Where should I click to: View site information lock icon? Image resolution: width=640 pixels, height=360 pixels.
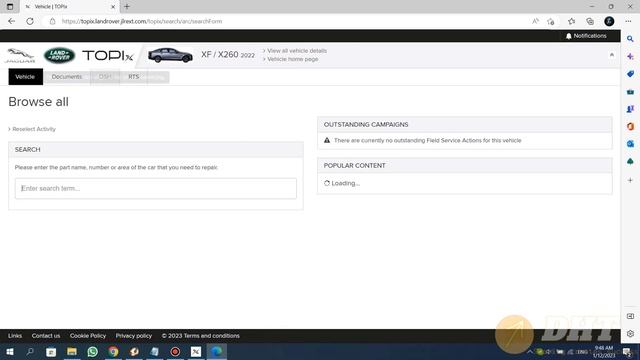52,21
